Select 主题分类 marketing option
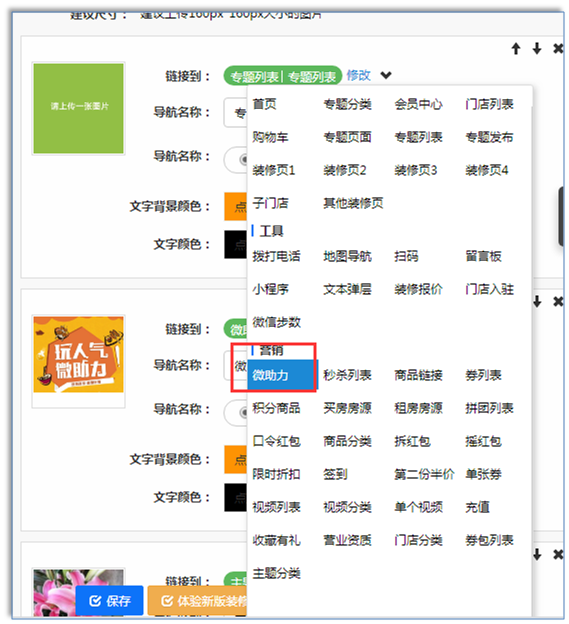The image size is (569, 624). tap(277, 573)
